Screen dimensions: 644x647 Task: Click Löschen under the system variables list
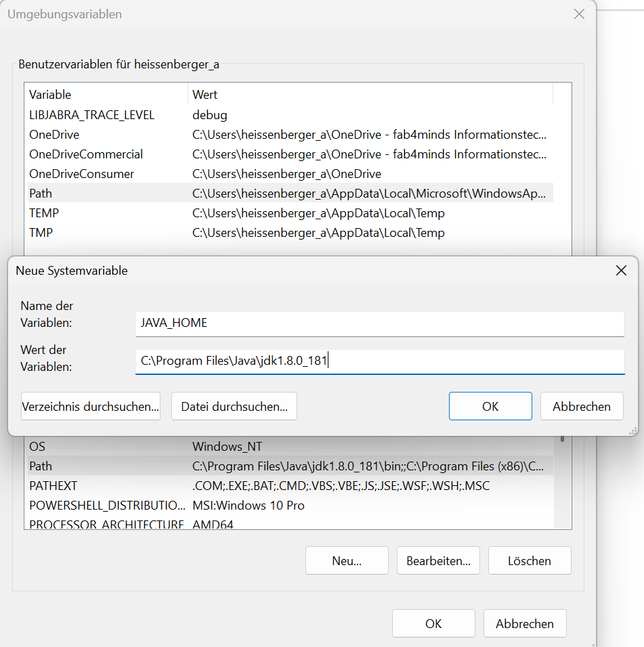[530, 560]
